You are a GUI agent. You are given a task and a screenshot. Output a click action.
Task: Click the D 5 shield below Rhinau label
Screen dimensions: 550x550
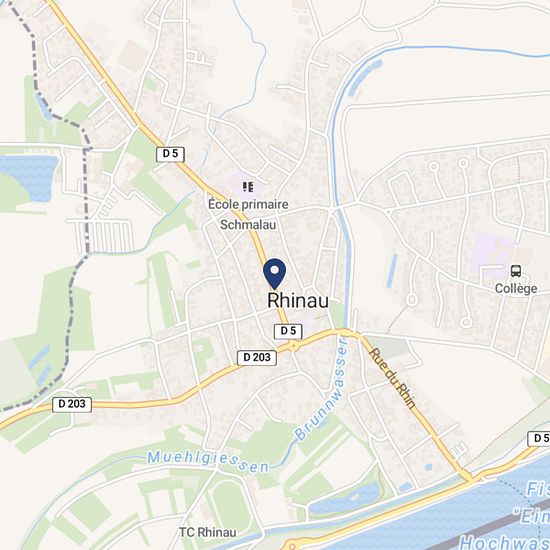coord(288,331)
